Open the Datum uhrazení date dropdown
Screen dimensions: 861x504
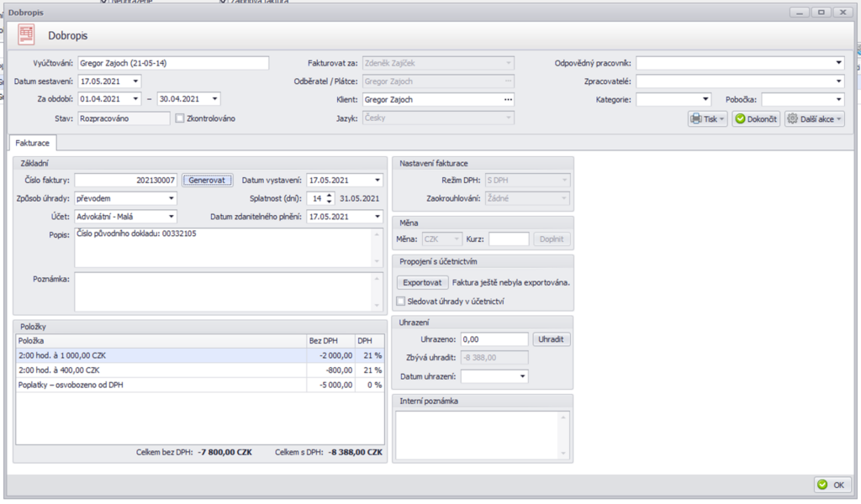522,377
